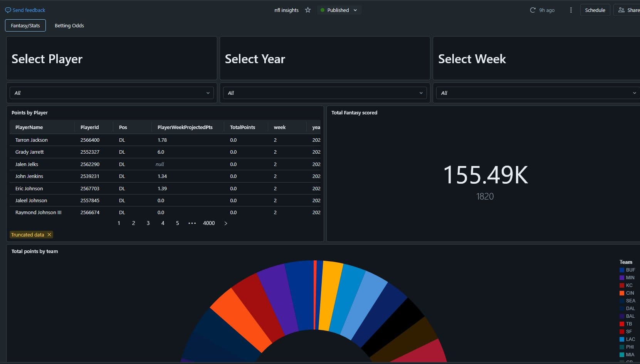Click the refresh icon beside 9h ago
Screen dimensions: 640x364
[532, 10]
